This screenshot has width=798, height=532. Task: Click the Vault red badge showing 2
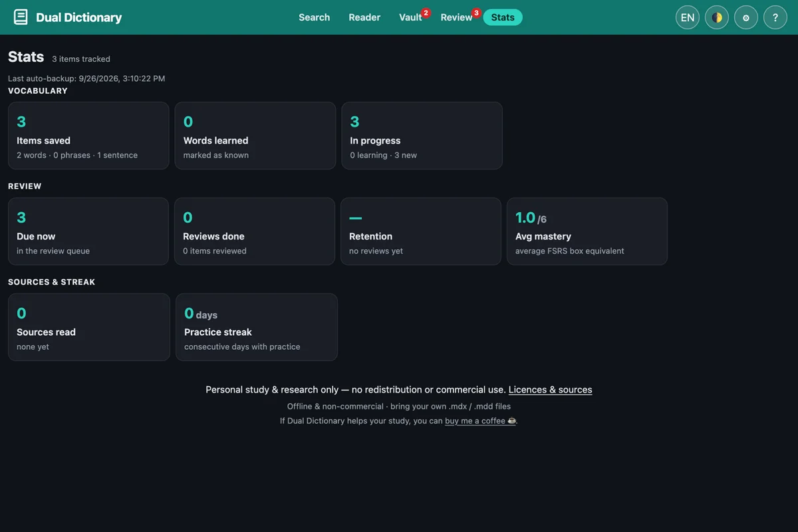click(426, 13)
